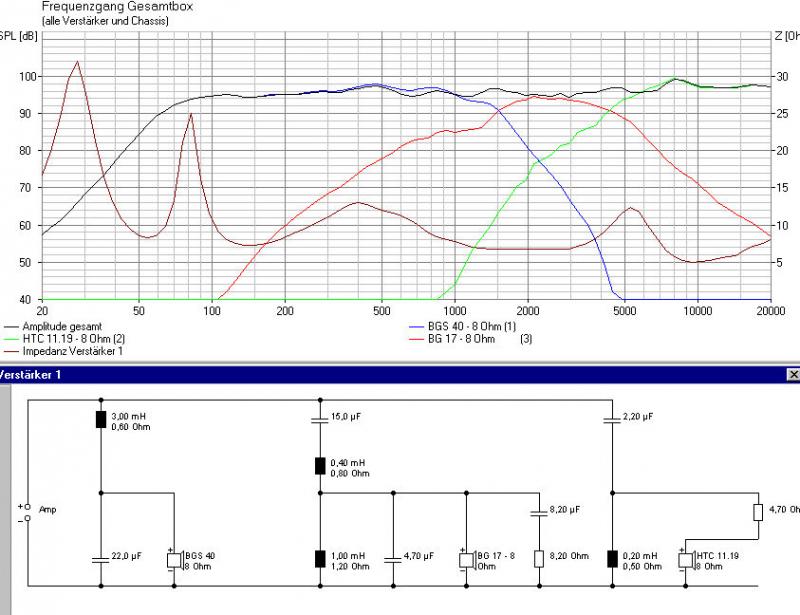This screenshot has height=615, width=800.
Task: Click the 0,40 mH inductor component
Action: (320, 466)
